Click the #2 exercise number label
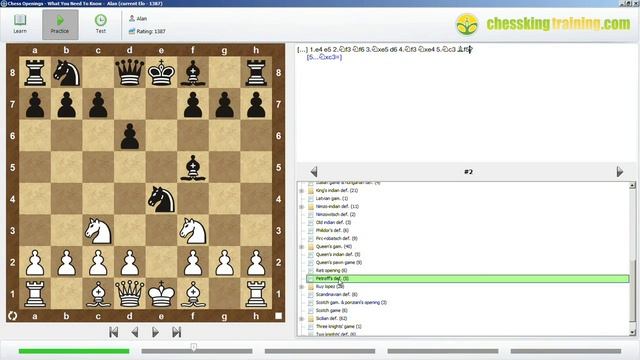 point(468,172)
